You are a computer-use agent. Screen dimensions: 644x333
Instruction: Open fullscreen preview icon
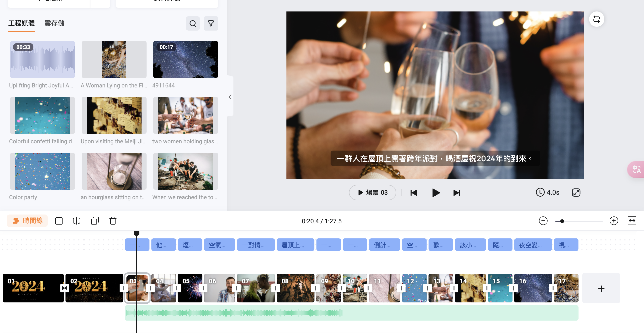(576, 193)
